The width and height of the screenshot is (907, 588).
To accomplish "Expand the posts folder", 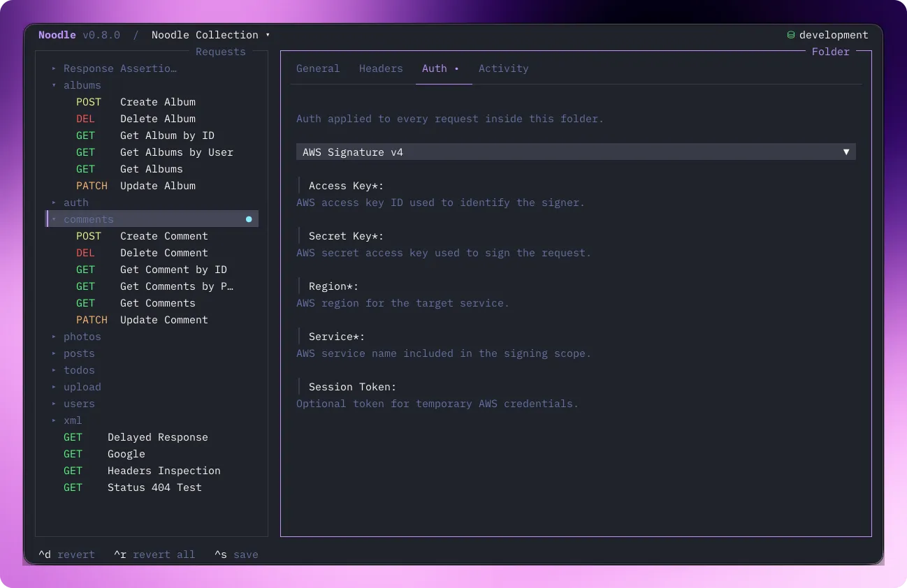I will (x=54, y=353).
